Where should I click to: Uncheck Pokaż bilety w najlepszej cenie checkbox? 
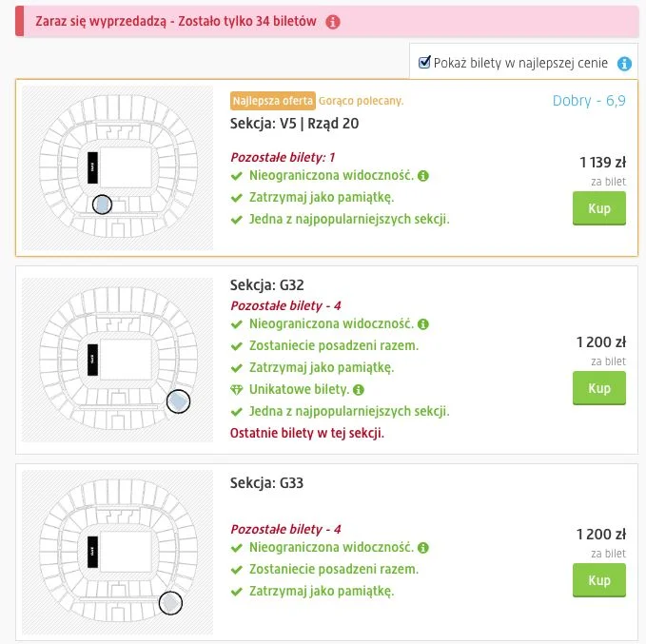pyautogui.click(x=424, y=62)
